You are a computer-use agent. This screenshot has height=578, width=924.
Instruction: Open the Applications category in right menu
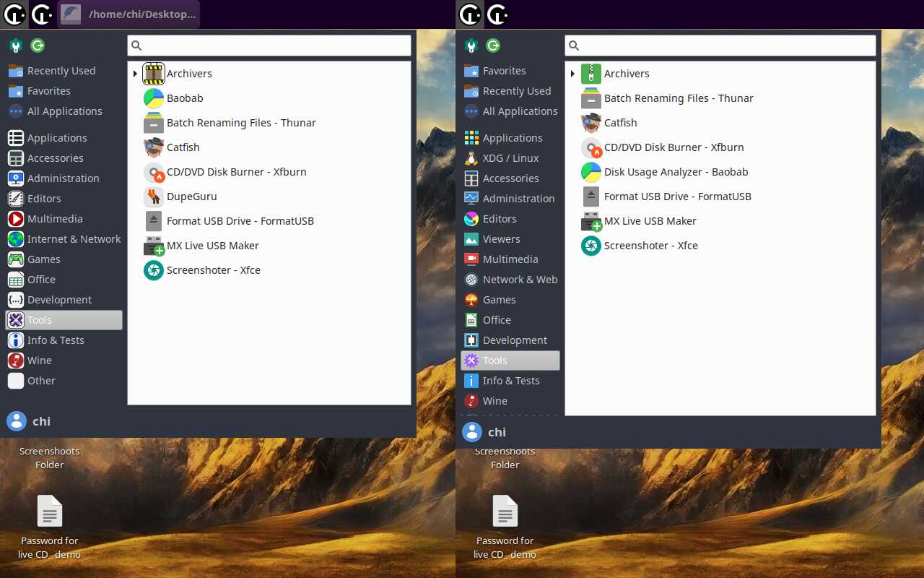click(510, 138)
